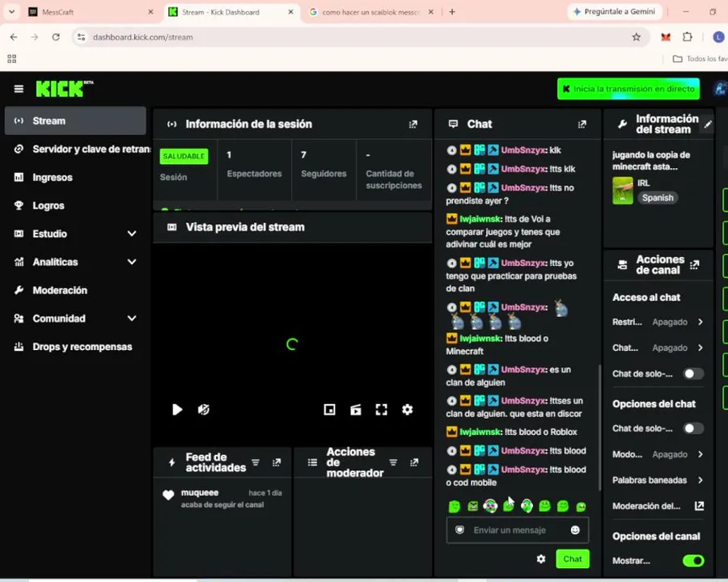Click the muqueee follow activity entry
728x582 pixels.
coord(222,499)
